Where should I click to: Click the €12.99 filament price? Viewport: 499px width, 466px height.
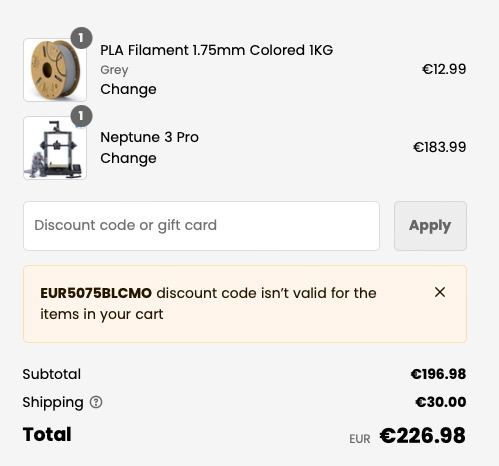[x=444, y=69]
